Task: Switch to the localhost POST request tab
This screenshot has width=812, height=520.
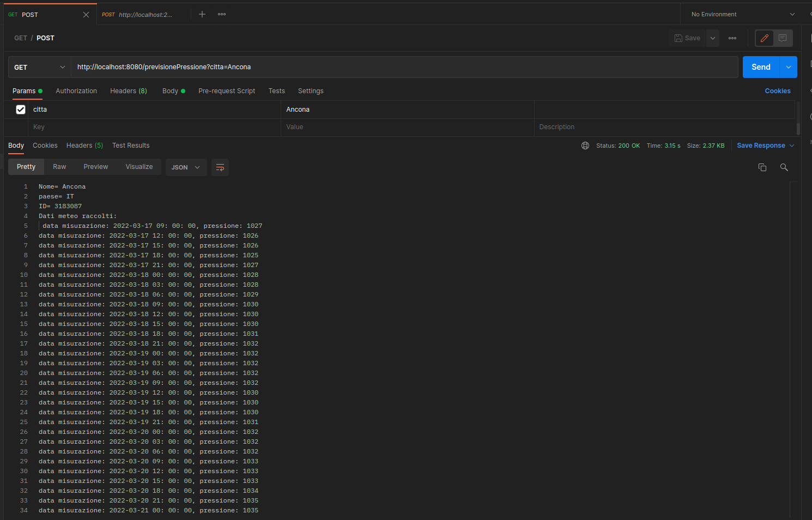Action: click(x=137, y=15)
